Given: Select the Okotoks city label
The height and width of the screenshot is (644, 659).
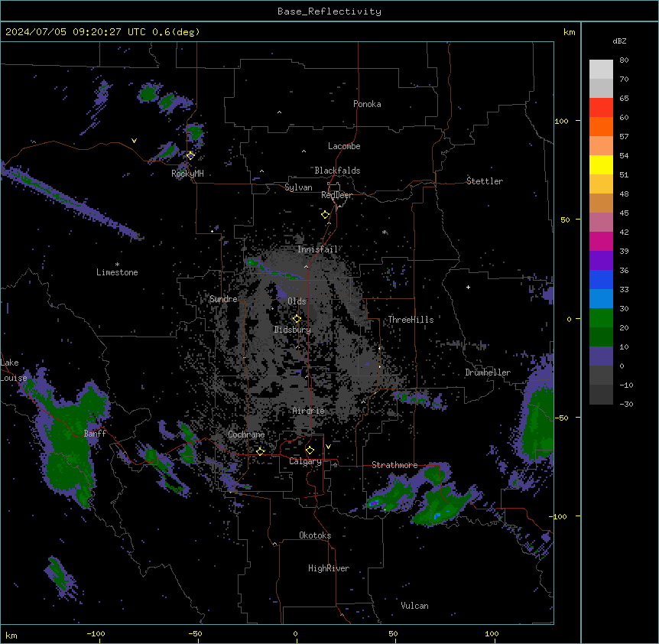Looking at the screenshot, I should [315, 535].
